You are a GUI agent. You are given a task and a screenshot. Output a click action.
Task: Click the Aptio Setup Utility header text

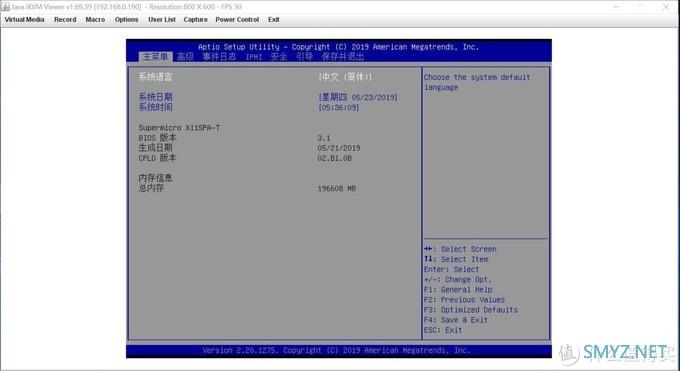pos(338,47)
